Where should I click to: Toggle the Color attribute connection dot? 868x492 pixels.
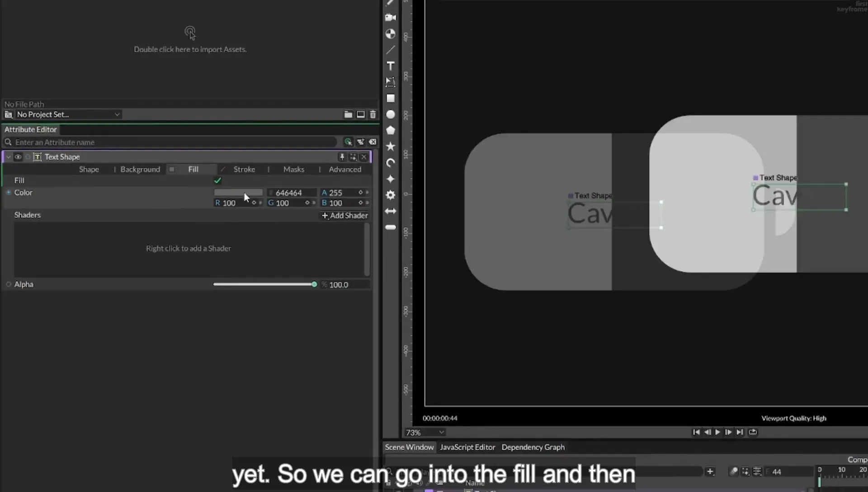coord(9,192)
